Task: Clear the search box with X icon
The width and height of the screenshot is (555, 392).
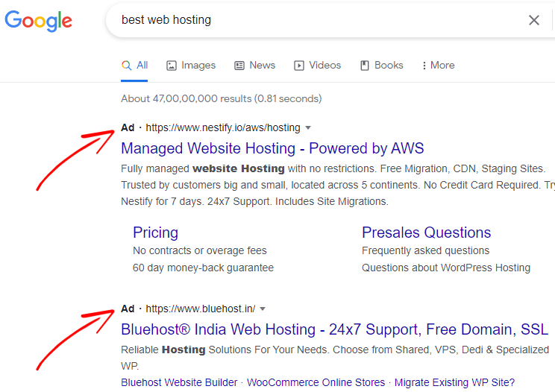Action: click(534, 20)
